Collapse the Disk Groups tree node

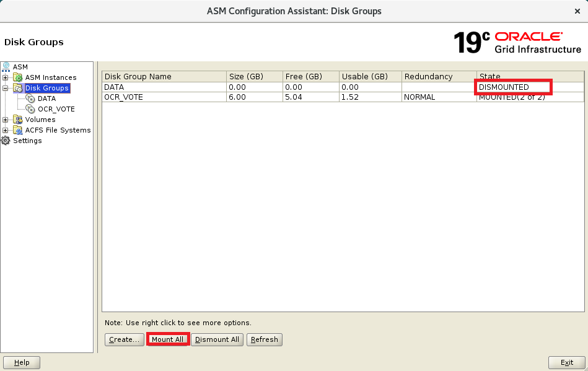[x=5, y=88]
